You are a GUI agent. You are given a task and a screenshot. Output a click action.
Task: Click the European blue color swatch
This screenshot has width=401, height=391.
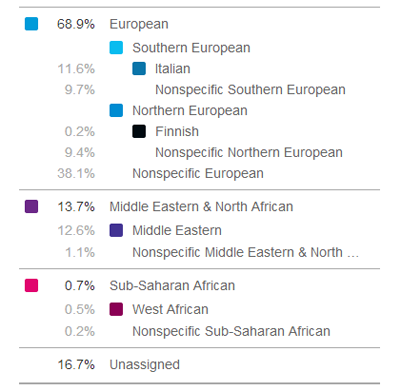pos(31,24)
